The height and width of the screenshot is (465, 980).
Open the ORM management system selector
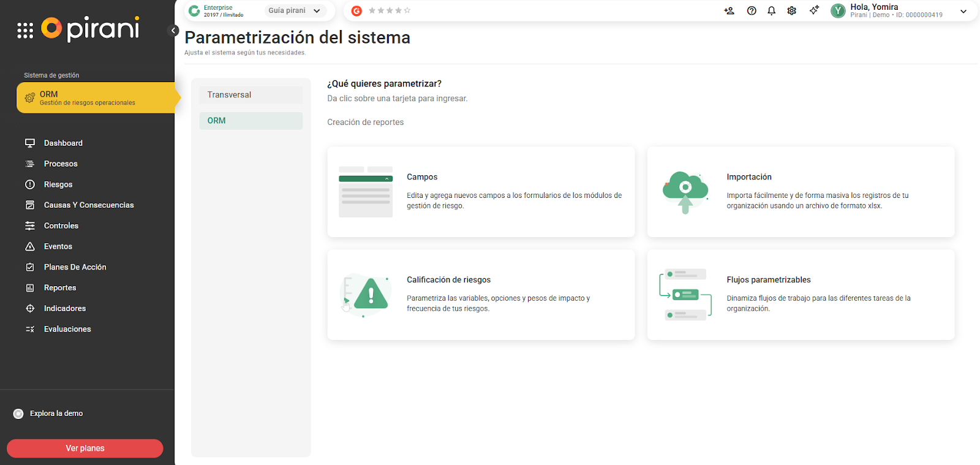coord(96,98)
